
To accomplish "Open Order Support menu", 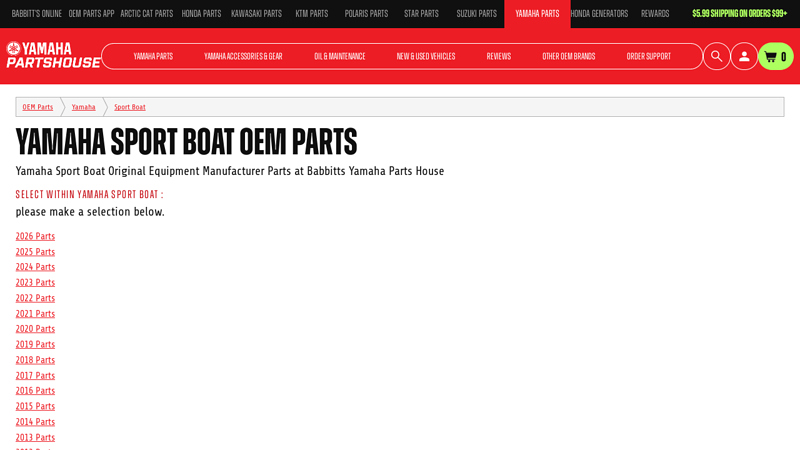I will 649,56.
